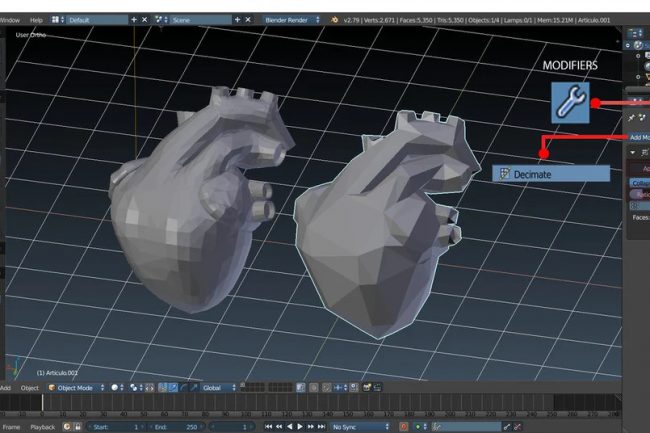Open the pivot point selector
650x433 pixels.
pyautogui.click(x=136, y=388)
